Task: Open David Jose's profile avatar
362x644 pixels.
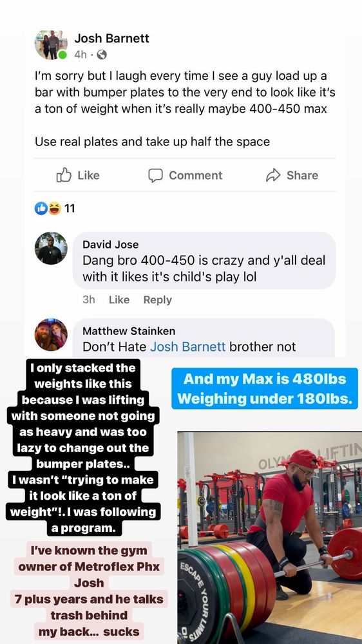Action: 51,248
